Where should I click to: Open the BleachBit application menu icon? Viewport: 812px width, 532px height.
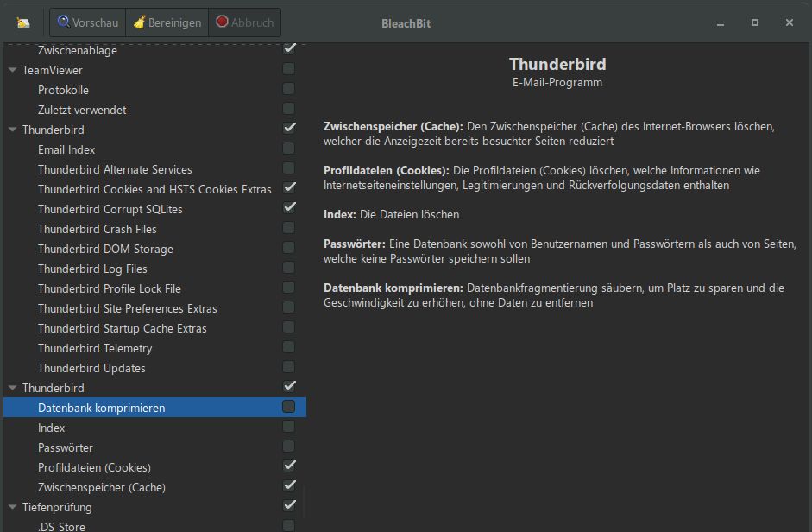[x=23, y=22]
